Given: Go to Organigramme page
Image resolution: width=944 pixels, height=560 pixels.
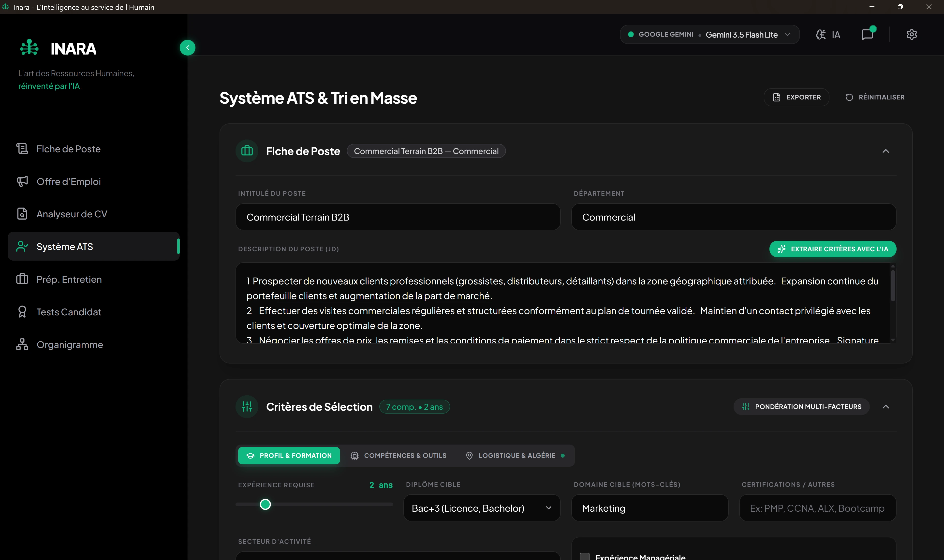Looking at the screenshot, I should [x=94, y=344].
